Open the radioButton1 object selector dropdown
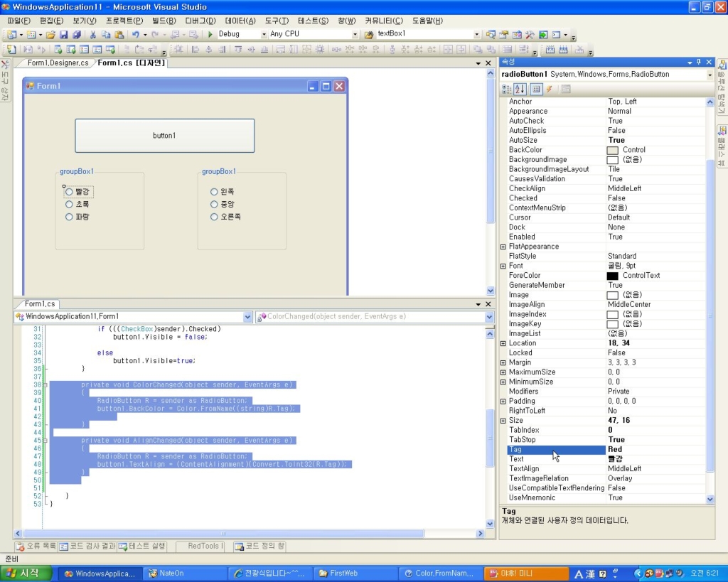The height and width of the screenshot is (582, 728). click(x=710, y=75)
